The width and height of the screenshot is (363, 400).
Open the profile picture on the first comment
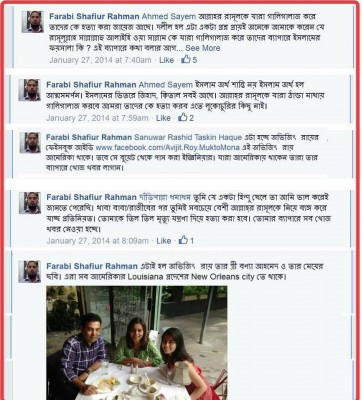click(x=33, y=22)
